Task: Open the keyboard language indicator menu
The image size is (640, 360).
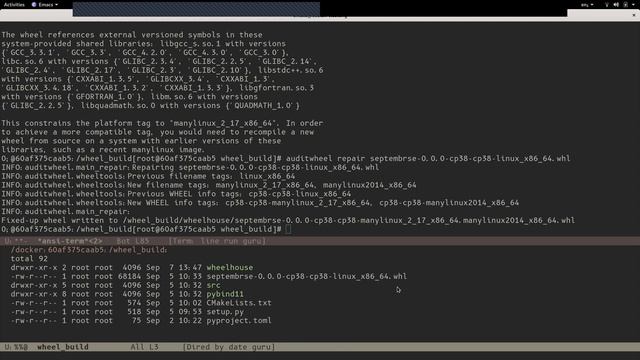Action: point(587,5)
